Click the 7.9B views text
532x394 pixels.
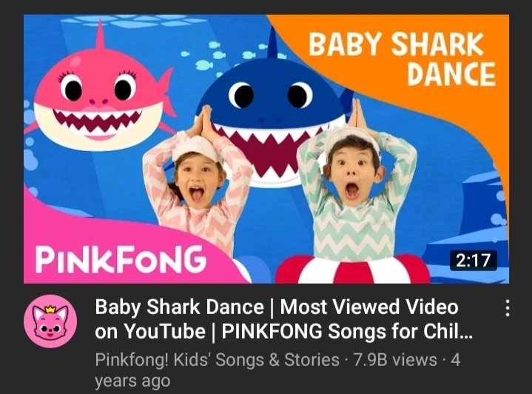point(395,360)
